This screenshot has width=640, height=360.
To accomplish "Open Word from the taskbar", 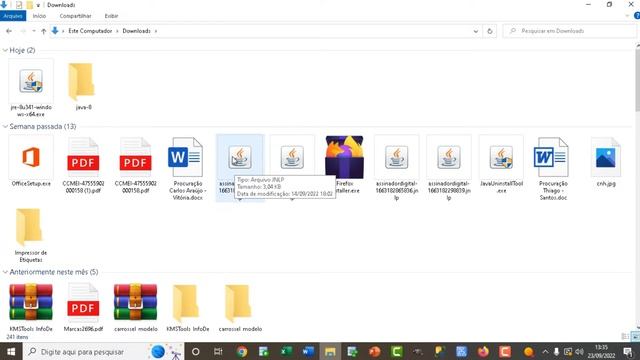I will (308, 351).
